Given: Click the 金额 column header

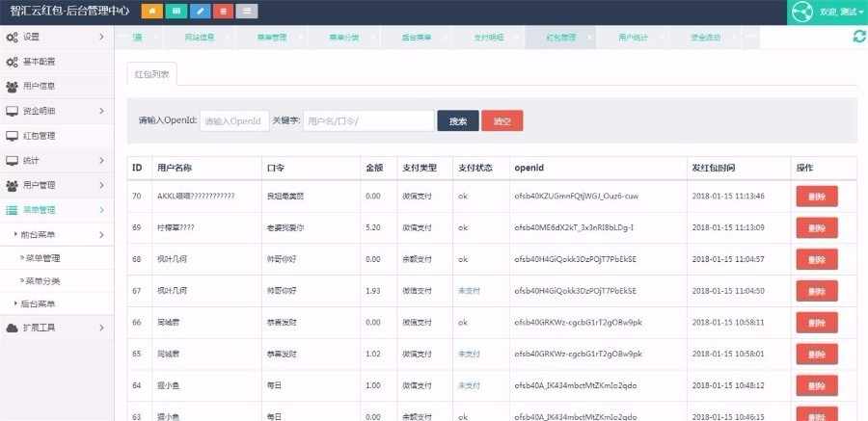Looking at the screenshot, I should tap(373, 168).
